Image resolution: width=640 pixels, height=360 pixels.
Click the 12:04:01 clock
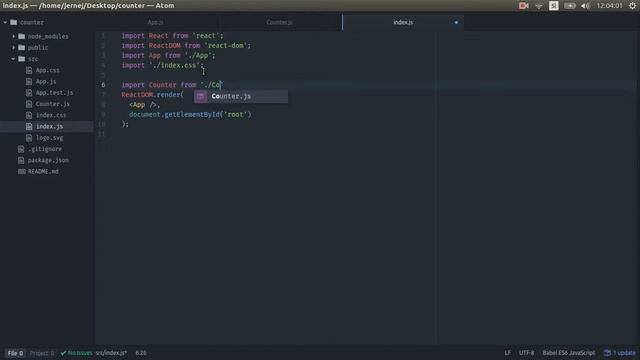click(x=609, y=6)
